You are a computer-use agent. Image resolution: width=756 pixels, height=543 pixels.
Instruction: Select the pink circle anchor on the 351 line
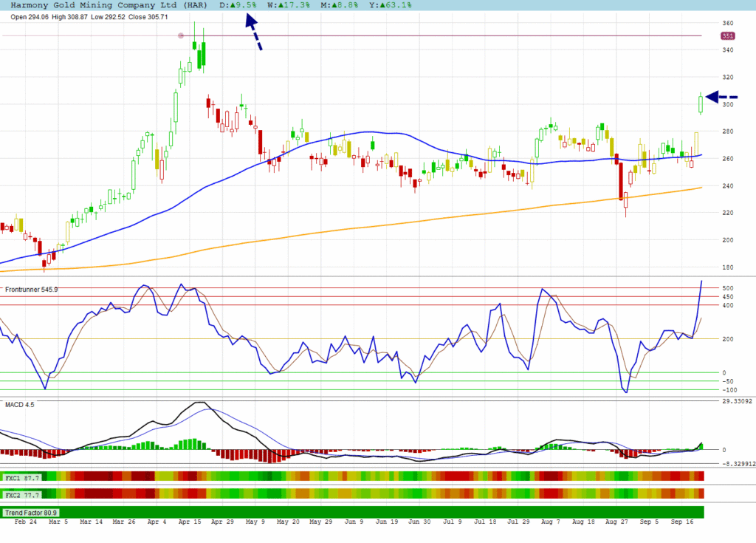pyautogui.click(x=182, y=35)
